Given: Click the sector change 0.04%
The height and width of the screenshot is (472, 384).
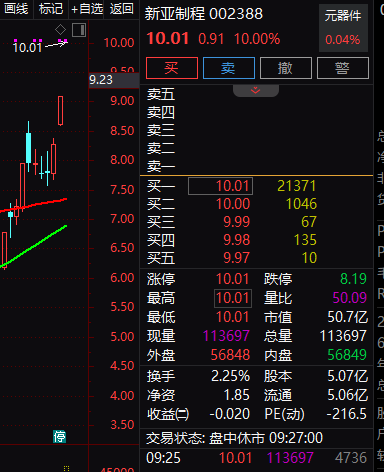Looking at the screenshot, I should (x=343, y=40).
